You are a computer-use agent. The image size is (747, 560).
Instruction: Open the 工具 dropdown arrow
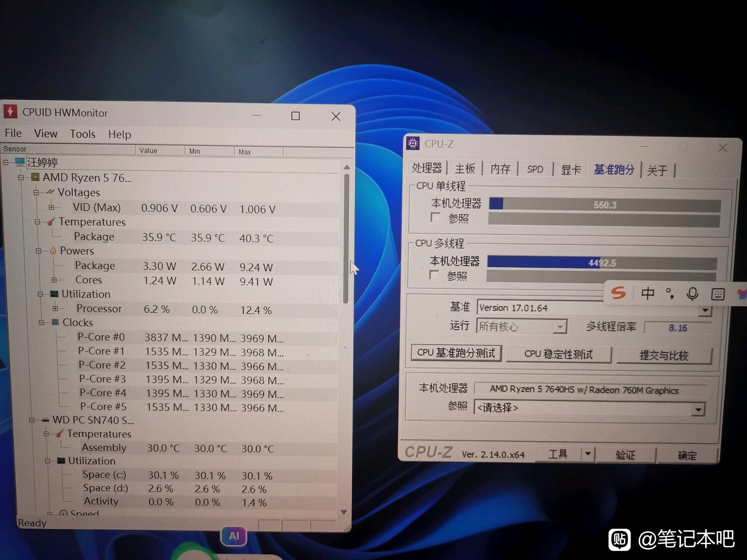tap(588, 454)
